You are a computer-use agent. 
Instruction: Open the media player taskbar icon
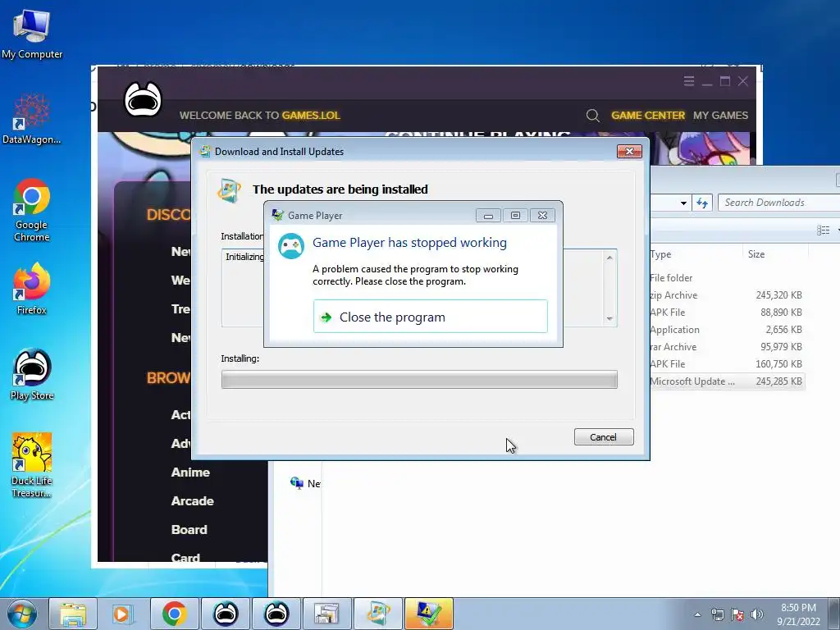122,614
